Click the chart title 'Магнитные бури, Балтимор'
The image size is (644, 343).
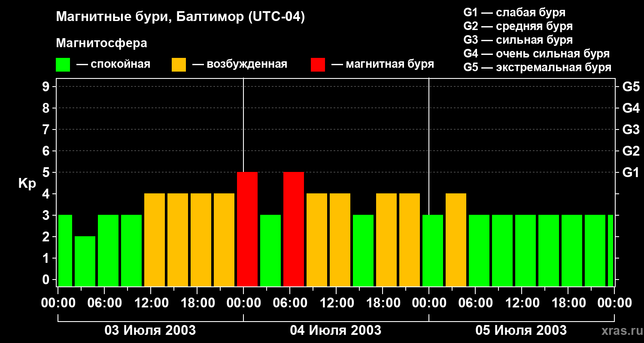(x=180, y=17)
